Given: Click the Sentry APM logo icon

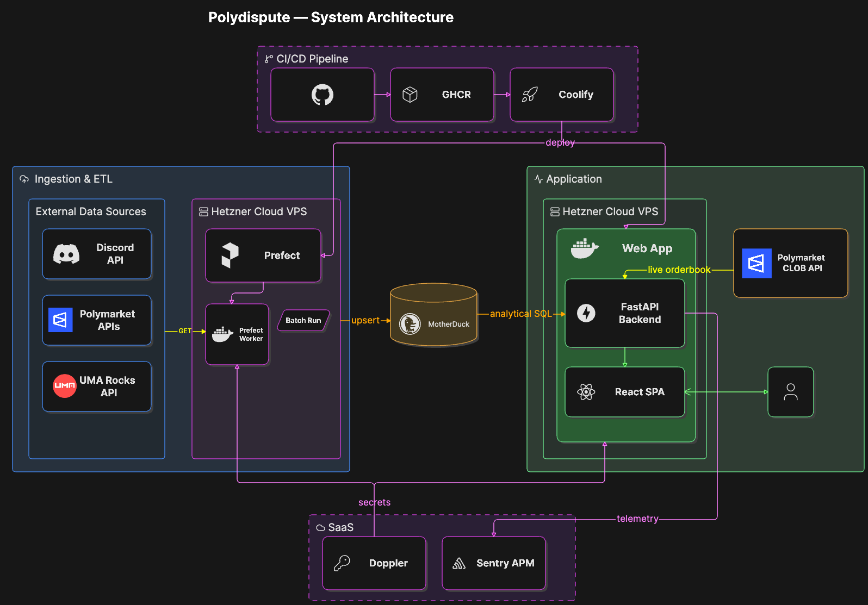Looking at the screenshot, I should coord(459,563).
